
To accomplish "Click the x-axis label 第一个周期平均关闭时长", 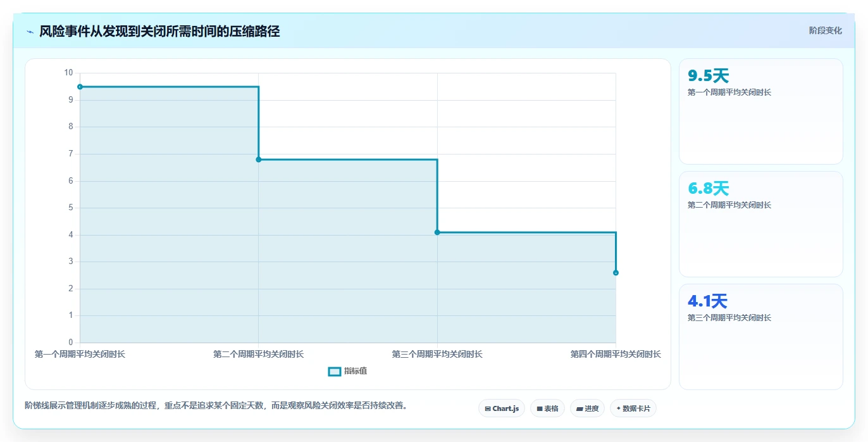I will (x=80, y=354).
